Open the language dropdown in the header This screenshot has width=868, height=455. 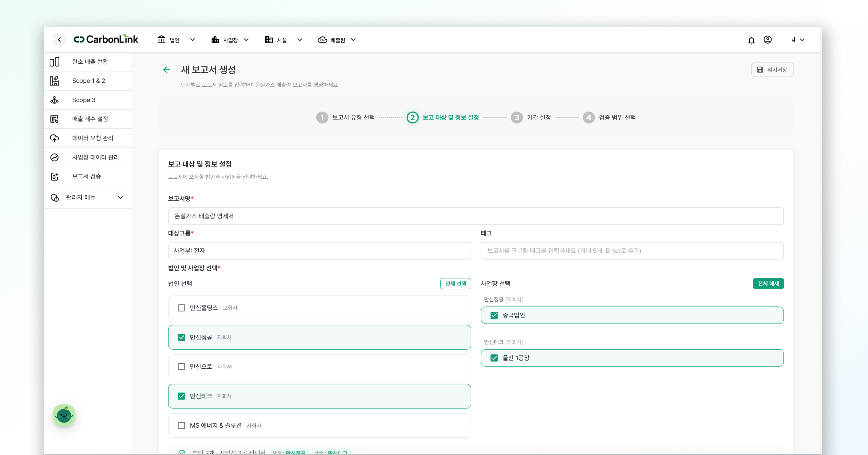pyautogui.click(x=798, y=40)
